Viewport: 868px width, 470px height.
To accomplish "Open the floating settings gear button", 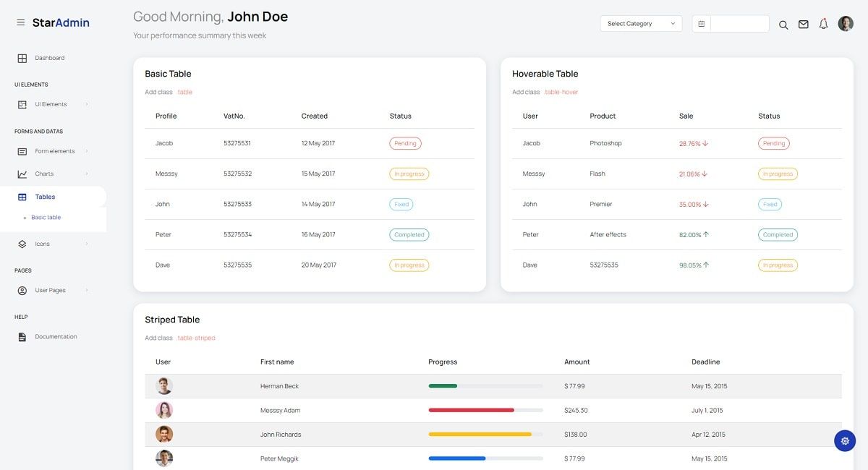I will tap(845, 440).
